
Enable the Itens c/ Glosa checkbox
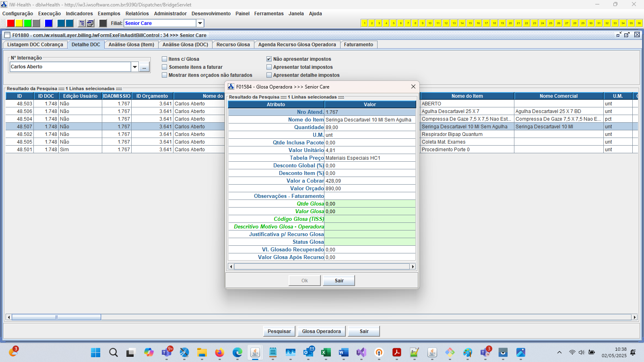[x=165, y=59]
